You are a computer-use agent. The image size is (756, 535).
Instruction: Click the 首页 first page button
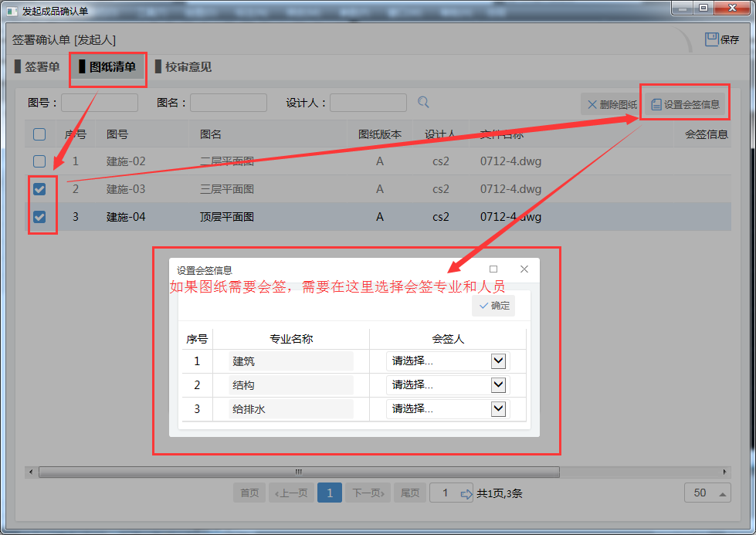click(249, 493)
